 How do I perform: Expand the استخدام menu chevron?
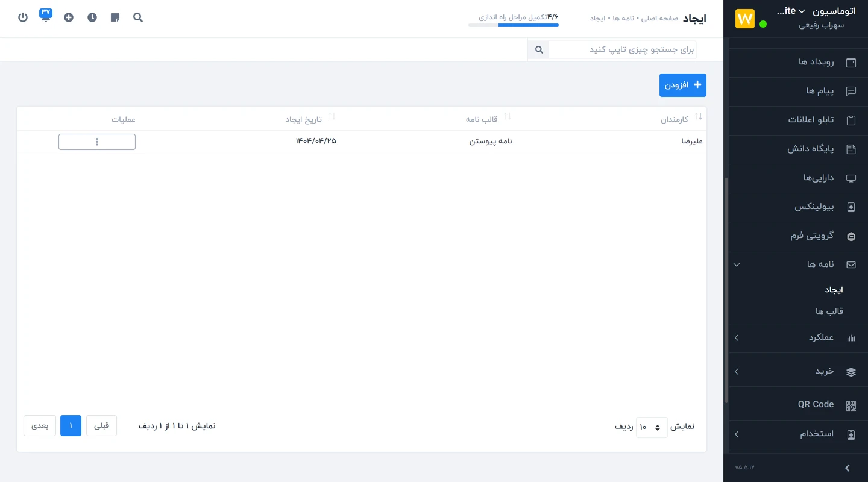tap(737, 434)
